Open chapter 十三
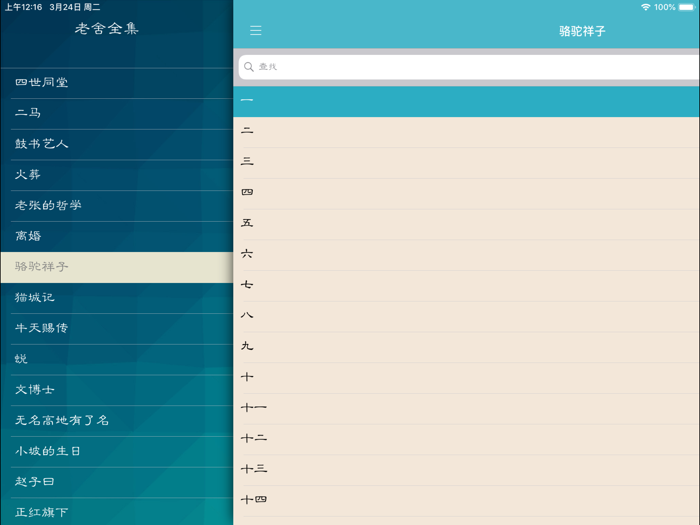Image resolution: width=700 pixels, height=525 pixels. pos(467,470)
